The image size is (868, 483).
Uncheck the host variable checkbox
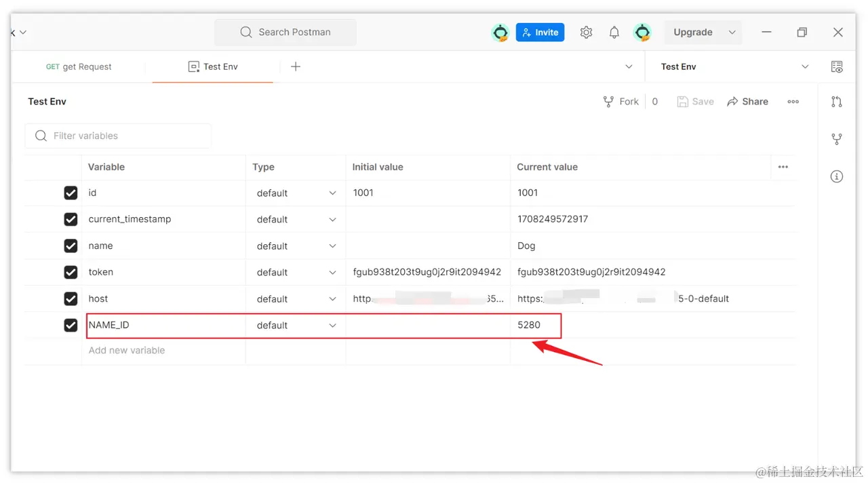point(71,299)
